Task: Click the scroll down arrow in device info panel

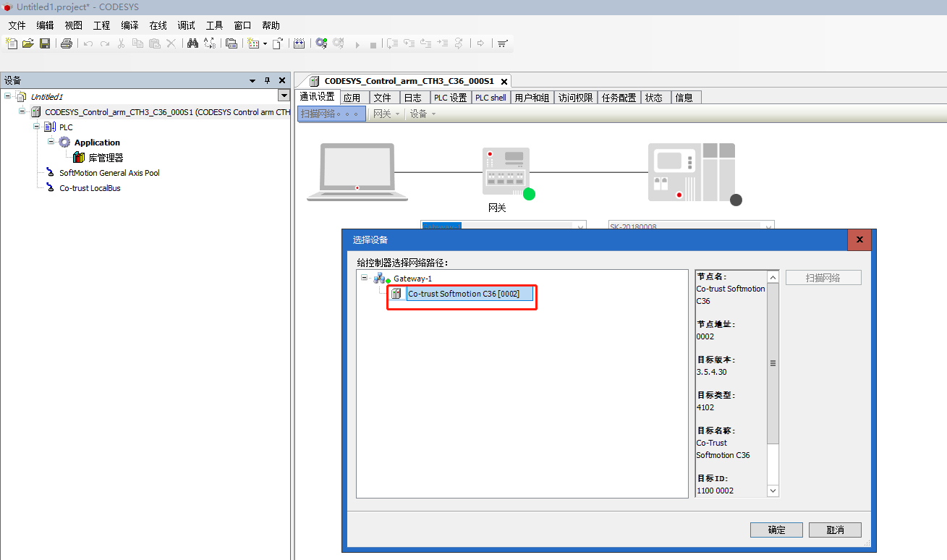Action: pyautogui.click(x=773, y=491)
